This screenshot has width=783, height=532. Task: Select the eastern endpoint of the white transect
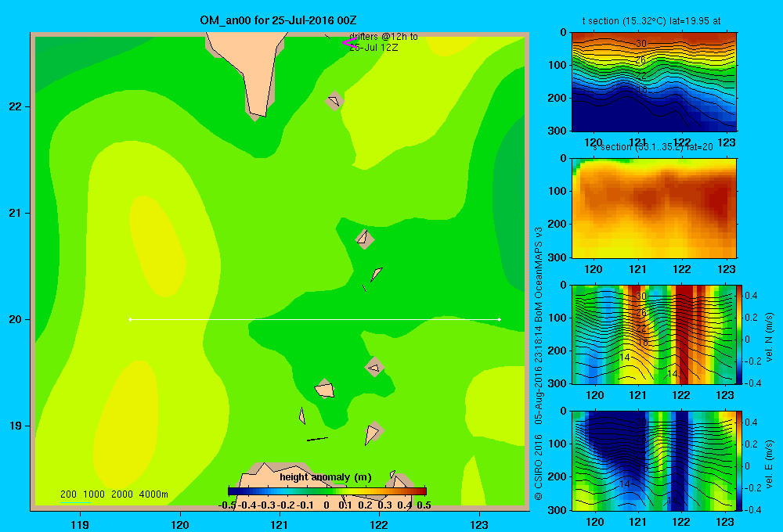500,319
